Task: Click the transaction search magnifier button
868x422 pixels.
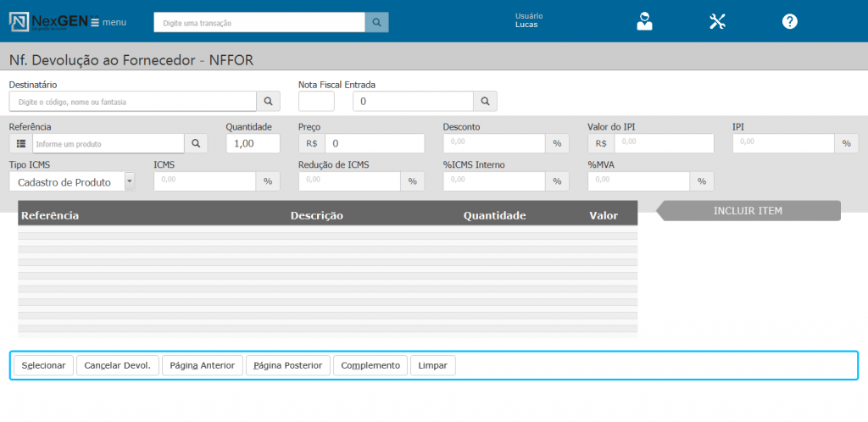Action: click(x=377, y=23)
